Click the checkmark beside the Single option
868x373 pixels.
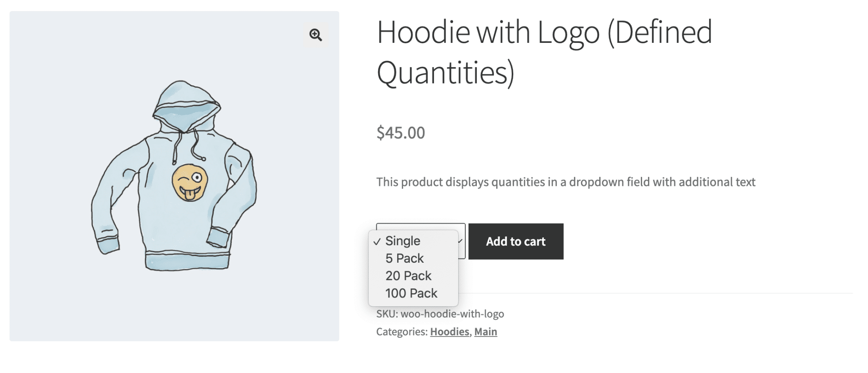[x=377, y=241]
